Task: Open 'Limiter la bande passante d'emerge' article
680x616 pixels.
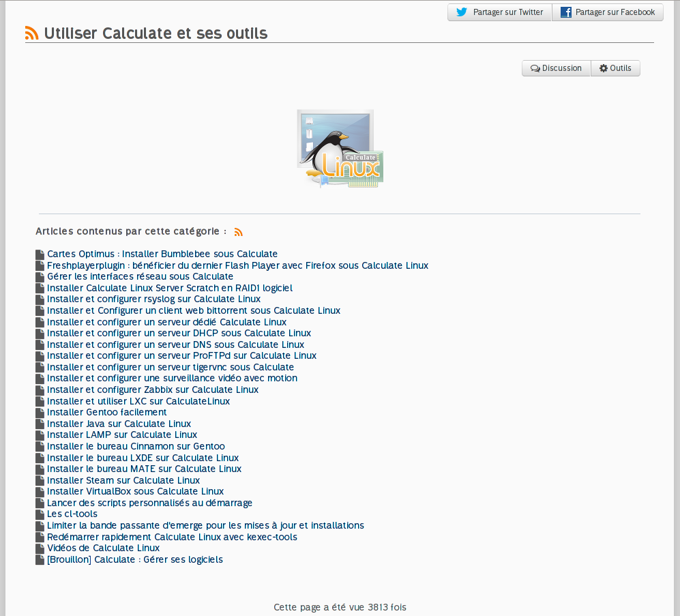Action: [x=205, y=526]
